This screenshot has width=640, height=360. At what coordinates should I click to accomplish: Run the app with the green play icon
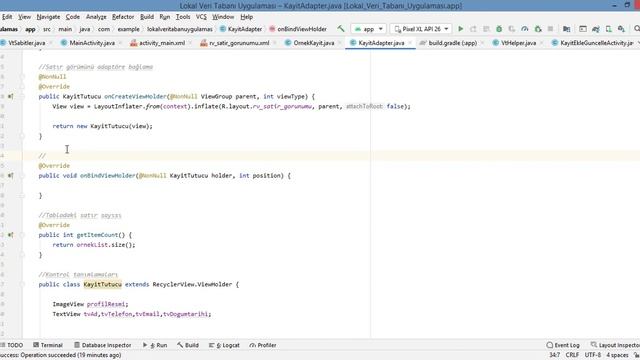tap(460, 29)
